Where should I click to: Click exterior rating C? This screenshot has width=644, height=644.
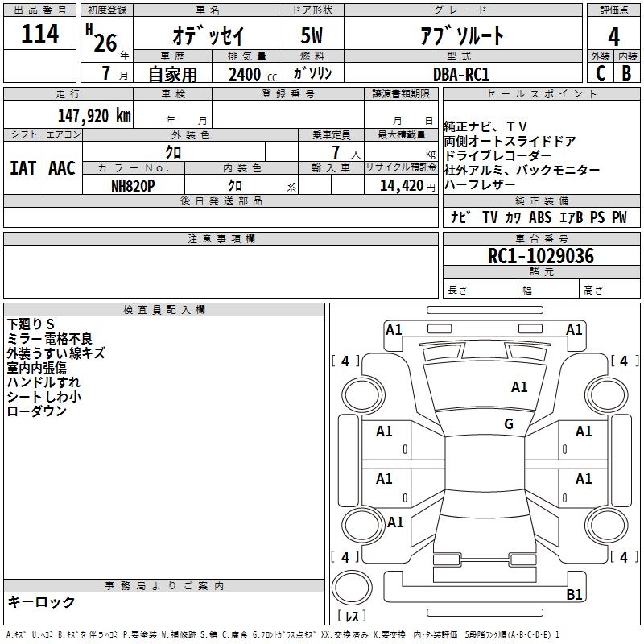[x=601, y=73]
